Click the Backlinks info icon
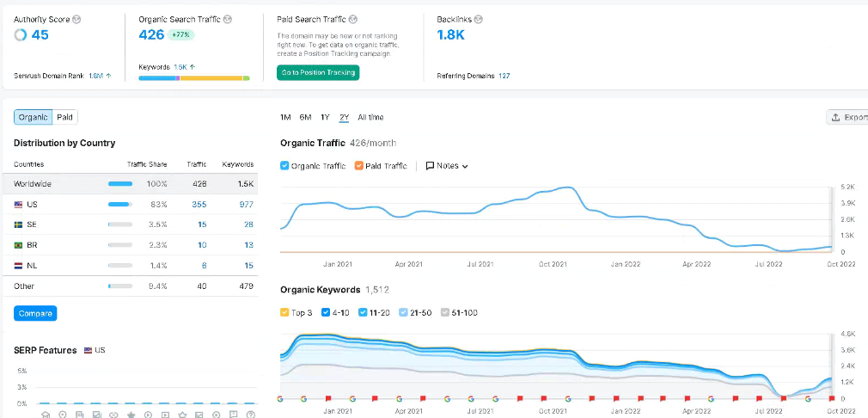 tap(479, 19)
